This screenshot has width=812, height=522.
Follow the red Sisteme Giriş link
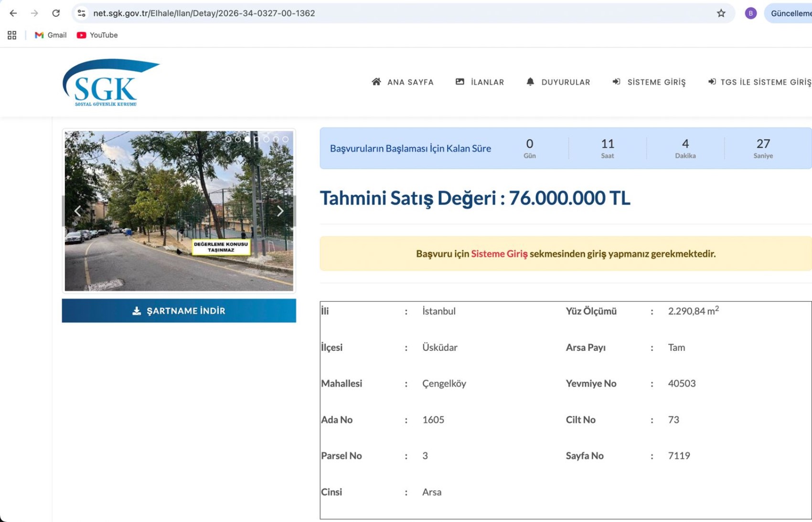click(x=499, y=254)
